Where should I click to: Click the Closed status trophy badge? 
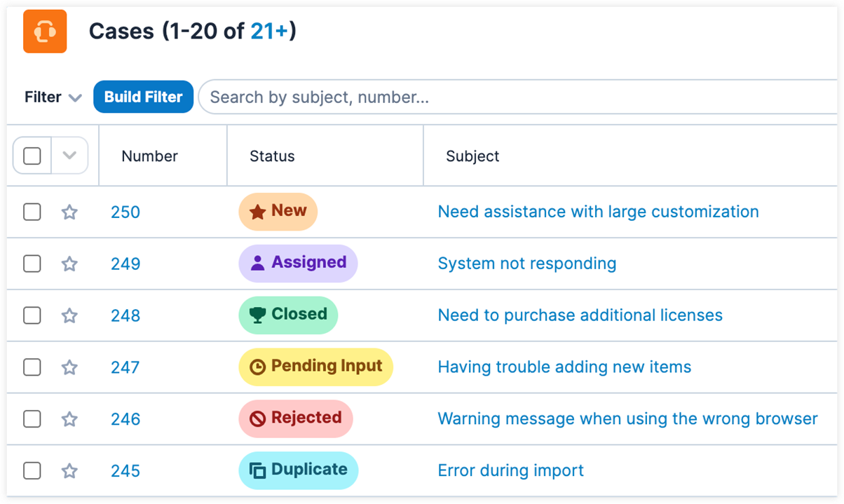pos(288,315)
